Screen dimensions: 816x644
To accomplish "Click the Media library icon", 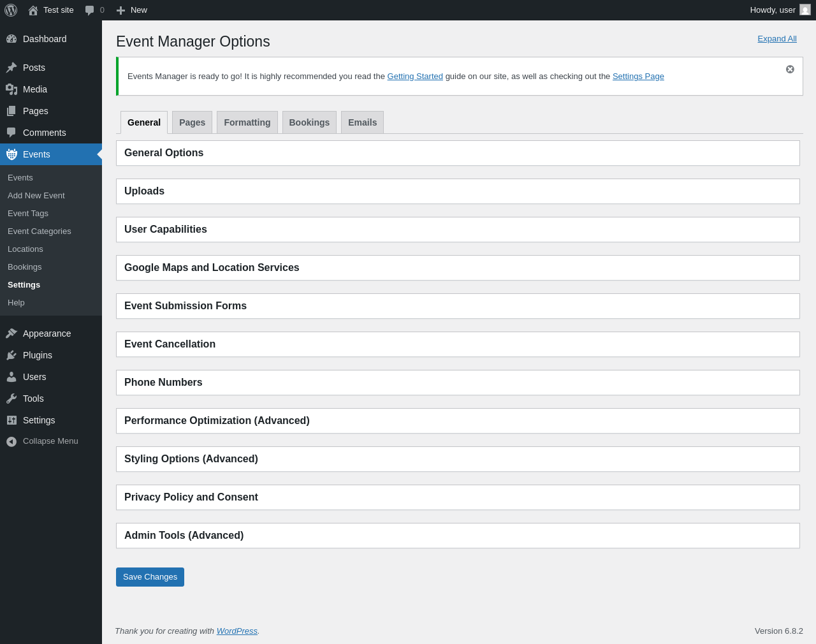I will 11,89.
